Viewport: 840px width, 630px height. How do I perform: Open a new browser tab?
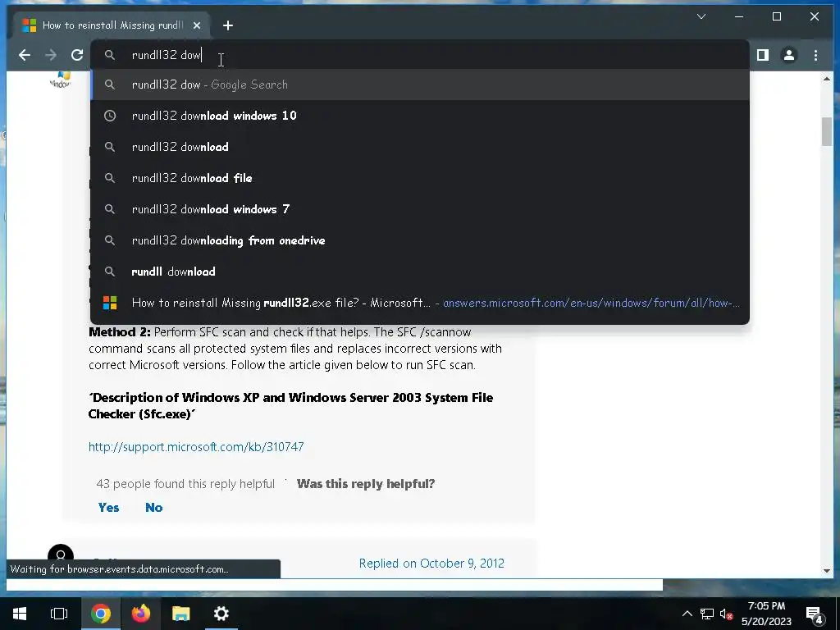coord(228,25)
